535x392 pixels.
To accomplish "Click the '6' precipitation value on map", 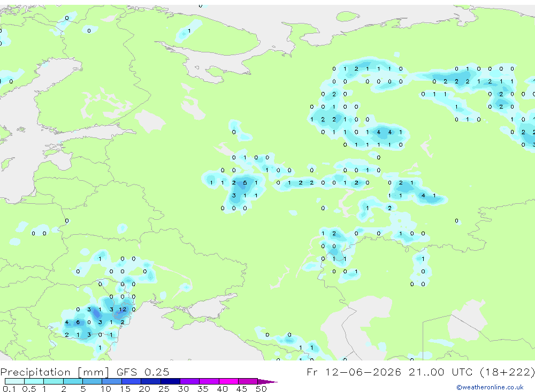I will tap(78, 322).
